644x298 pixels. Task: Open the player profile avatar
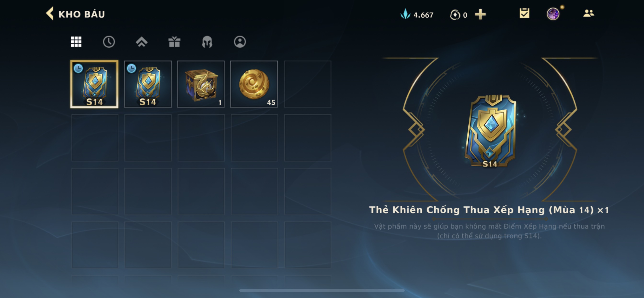(x=553, y=14)
